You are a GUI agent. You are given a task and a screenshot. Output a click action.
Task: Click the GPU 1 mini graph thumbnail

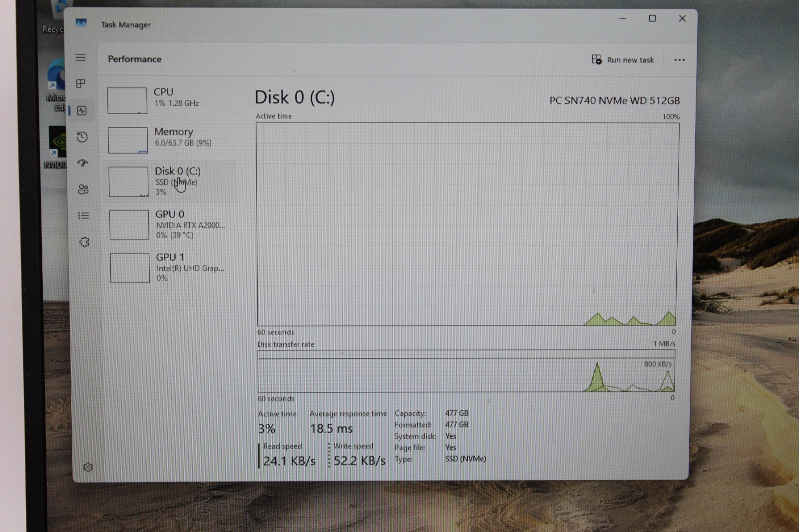[130, 268]
